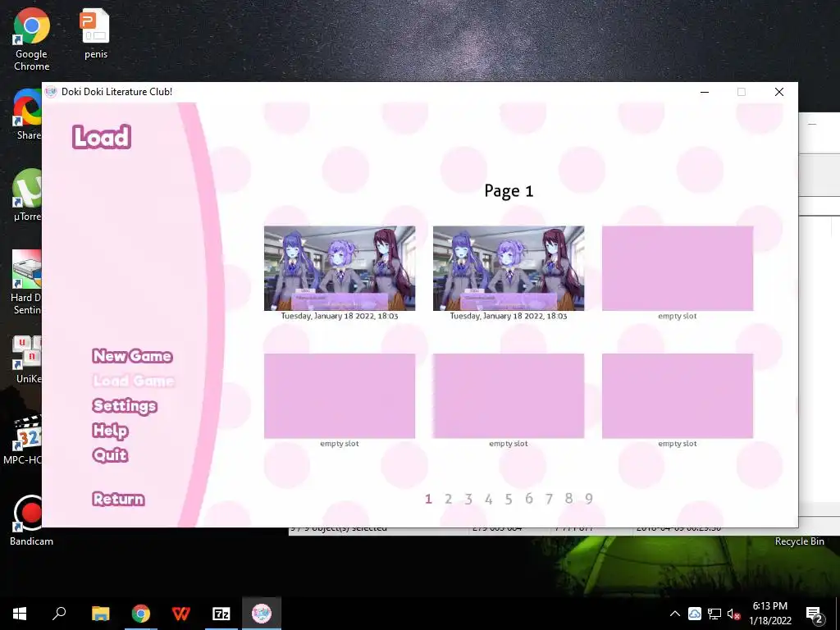
Task: Launch the uTorrent desktop shortcut
Action: coord(27,195)
